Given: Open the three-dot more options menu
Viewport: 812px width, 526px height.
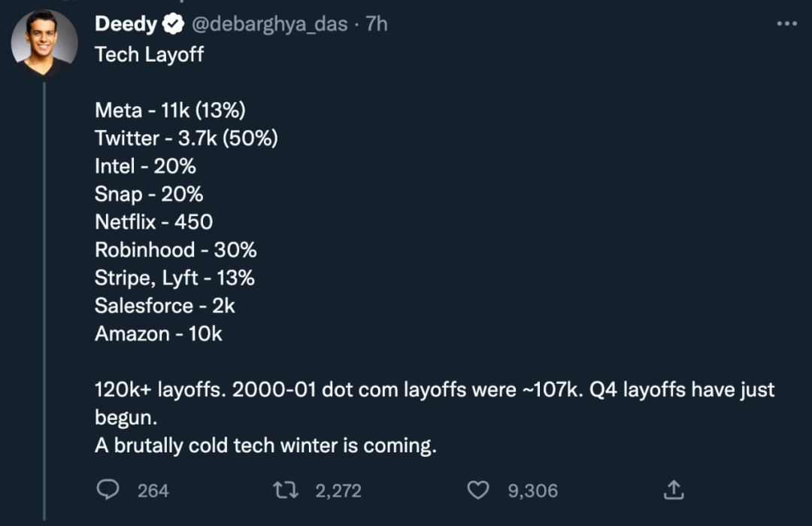Looking at the screenshot, I should [786, 24].
